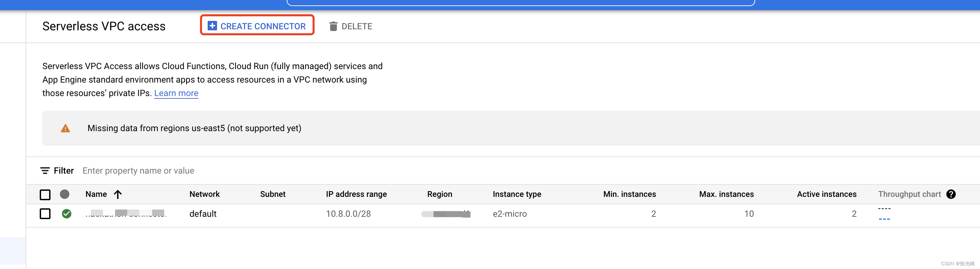The image size is (980, 269).
Task: Sort by the Region column header
Action: [x=440, y=194]
